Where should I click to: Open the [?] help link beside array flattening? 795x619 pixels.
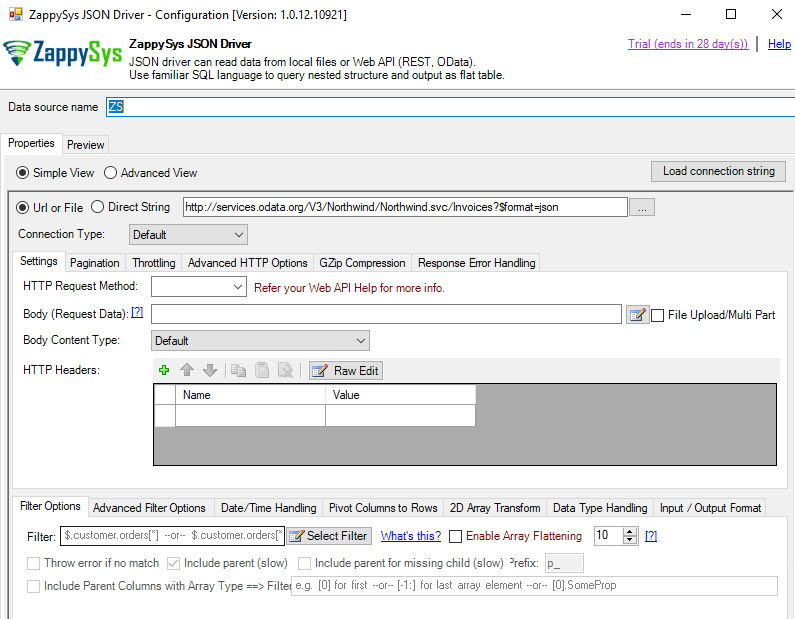point(651,536)
